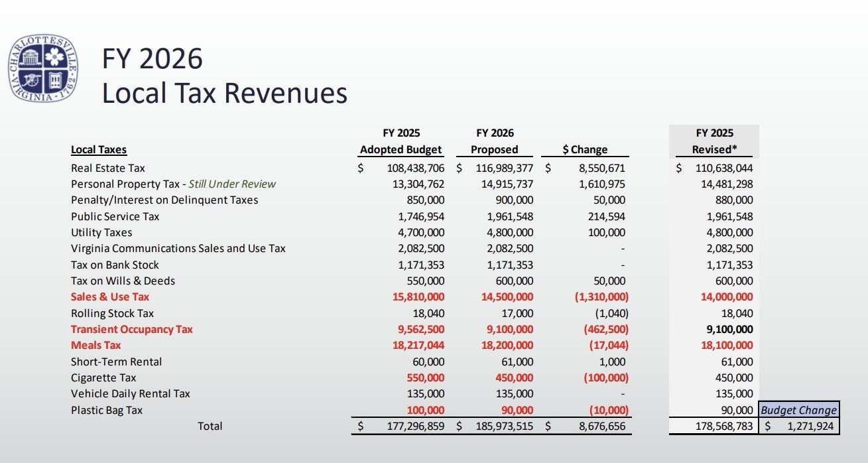Select the 'Total' row label
The width and height of the screenshot is (868, 463).
pos(210,426)
